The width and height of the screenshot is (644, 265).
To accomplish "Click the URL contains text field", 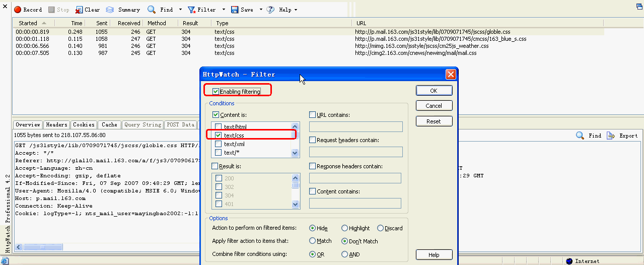I will (355, 126).
